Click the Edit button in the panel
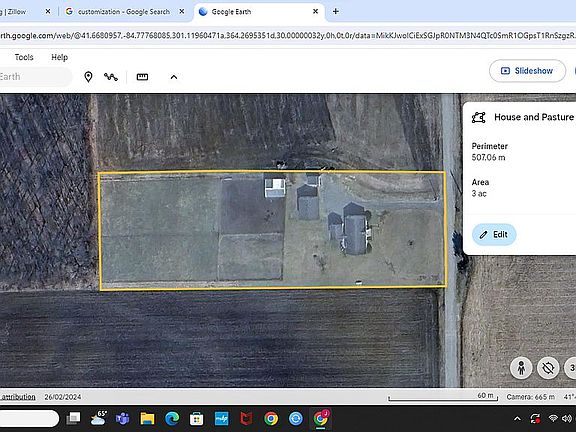Image resolution: width=576 pixels, height=432 pixels. [494, 234]
